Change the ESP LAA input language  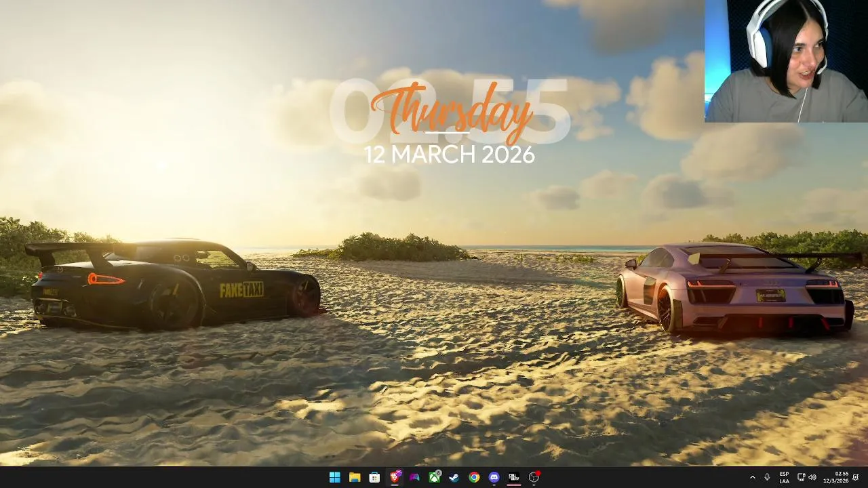pos(785,477)
